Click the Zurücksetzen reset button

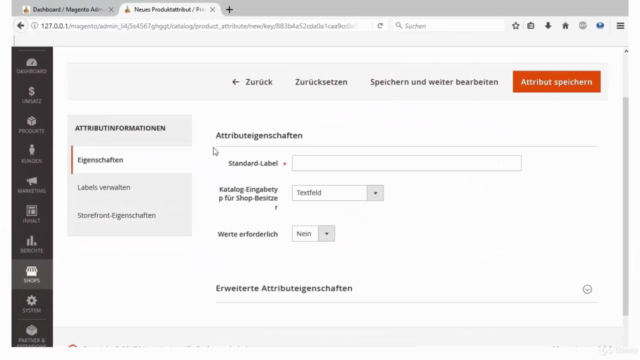click(x=321, y=82)
